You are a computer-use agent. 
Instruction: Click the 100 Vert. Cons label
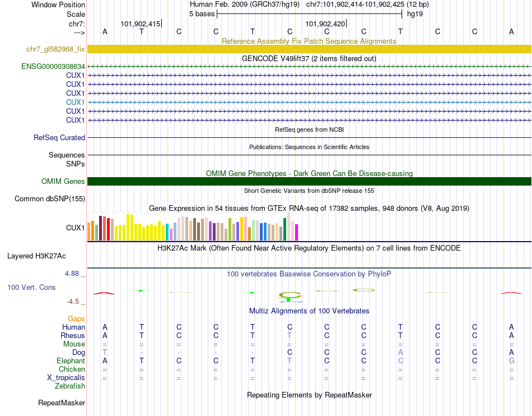click(31, 287)
